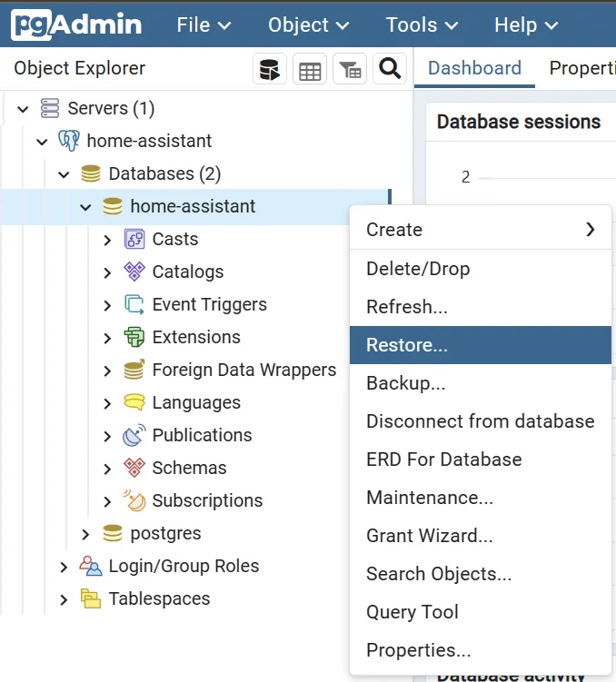Expand the Schemas tree node
This screenshot has width=616, height=682.
click(107, 469)
